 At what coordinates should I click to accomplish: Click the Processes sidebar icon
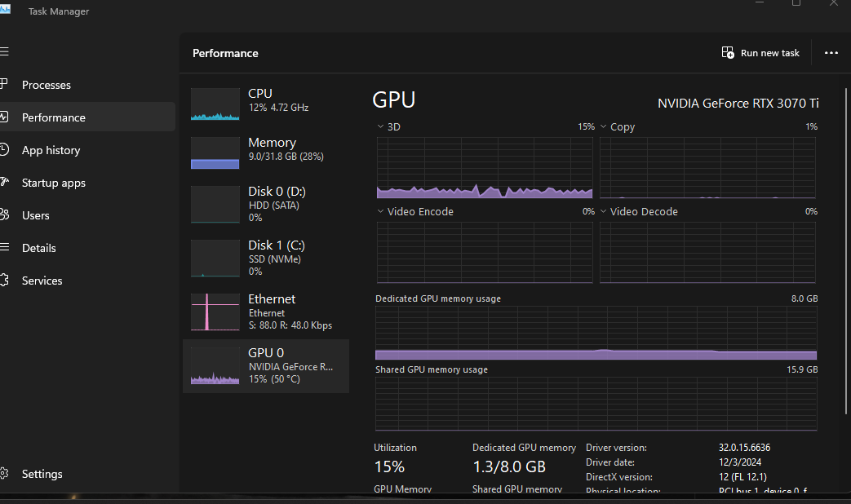[x=4, y=85]
